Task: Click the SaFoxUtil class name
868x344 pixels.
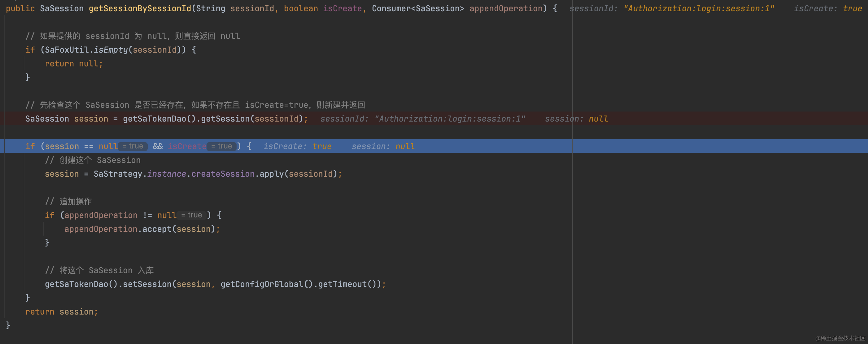Action: pos(67,50)
